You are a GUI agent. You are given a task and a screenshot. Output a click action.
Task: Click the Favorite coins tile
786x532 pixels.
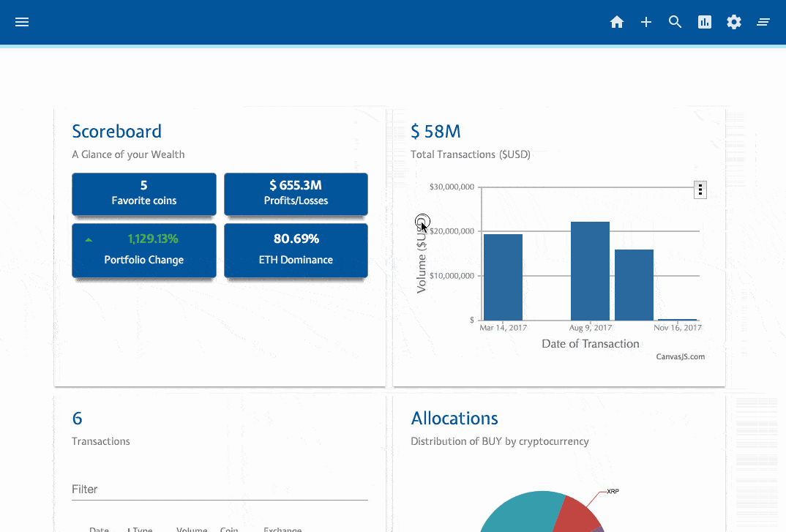144,194
